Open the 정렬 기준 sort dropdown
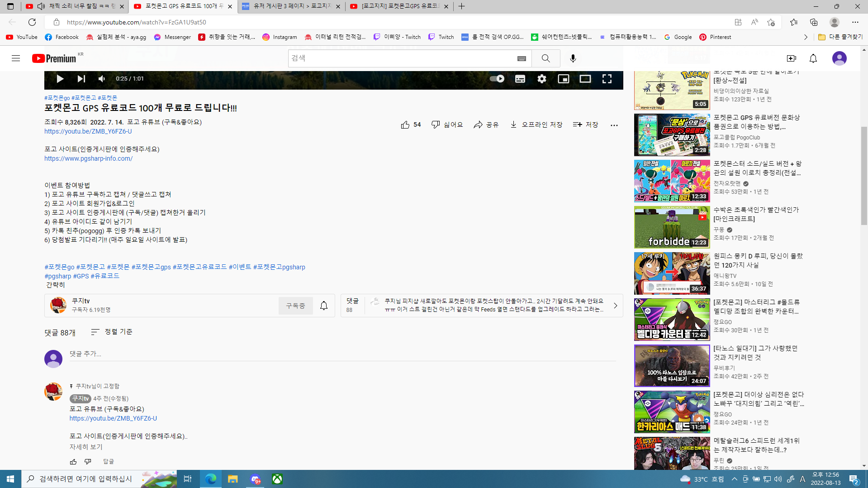Viewport: 868px width, 488px height. click(112, 332)
